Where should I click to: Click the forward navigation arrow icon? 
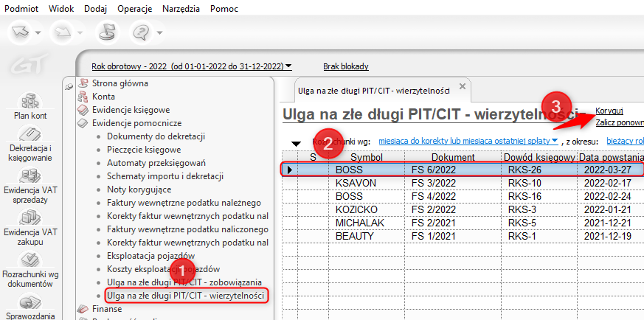tap(64, 32)
